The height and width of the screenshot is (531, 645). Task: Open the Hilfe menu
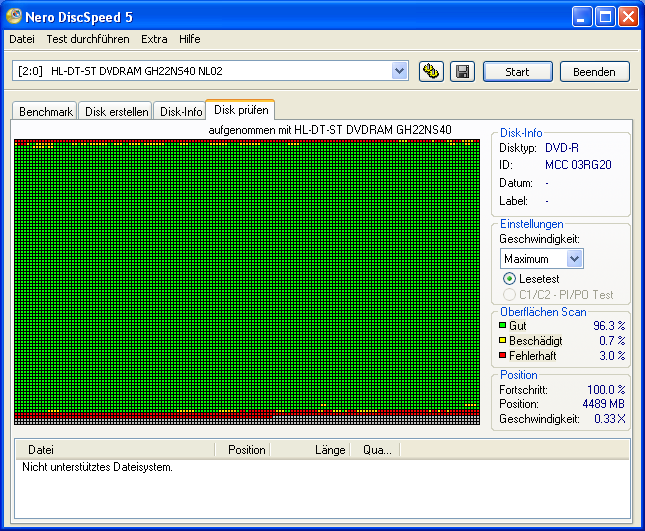190,39
